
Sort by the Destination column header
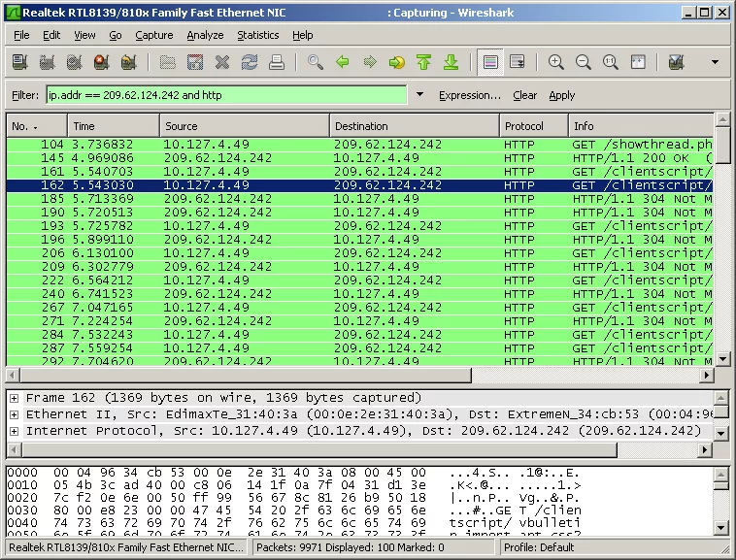click(x=415, y=126)
